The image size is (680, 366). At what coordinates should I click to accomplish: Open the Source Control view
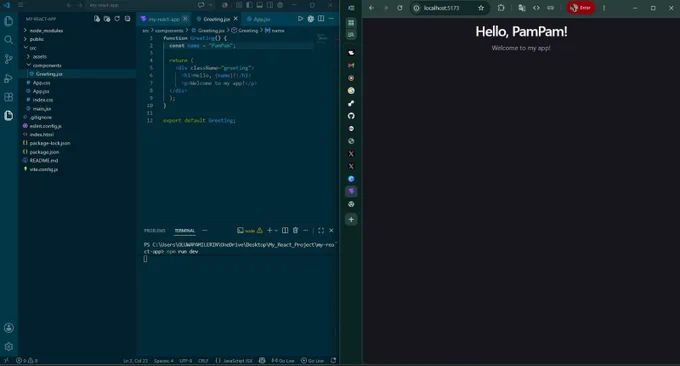coord(9,59)
